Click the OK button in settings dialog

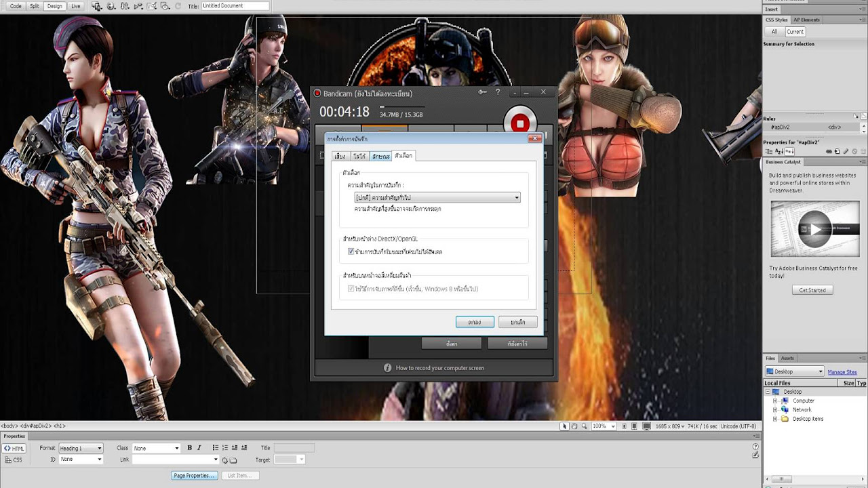[475, 322]
